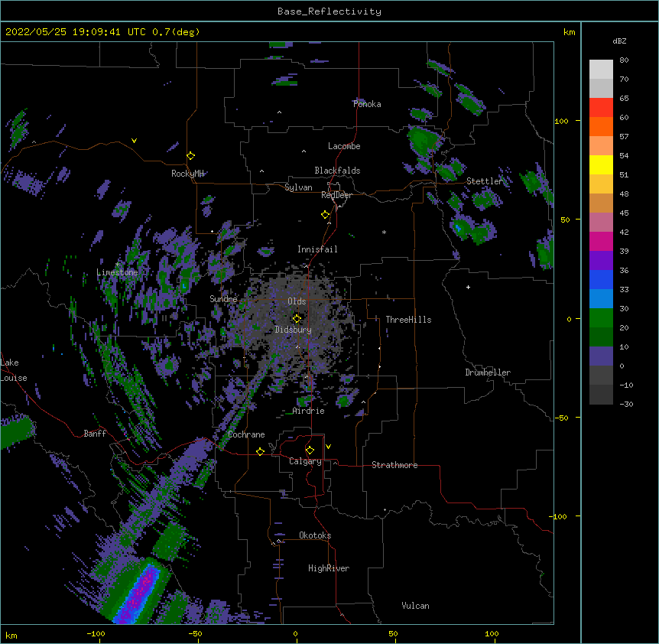Image resolution: width=659 pixels, height=644 pixels.
Task: Select the 10 dBZ violet color swatch
Action: coord(601,356)
